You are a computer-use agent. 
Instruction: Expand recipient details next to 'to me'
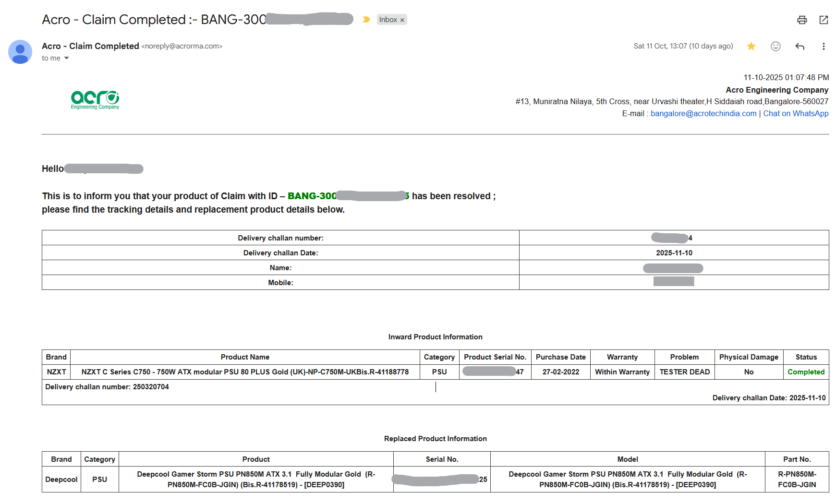pyautogui.click(x=67, y=58)
